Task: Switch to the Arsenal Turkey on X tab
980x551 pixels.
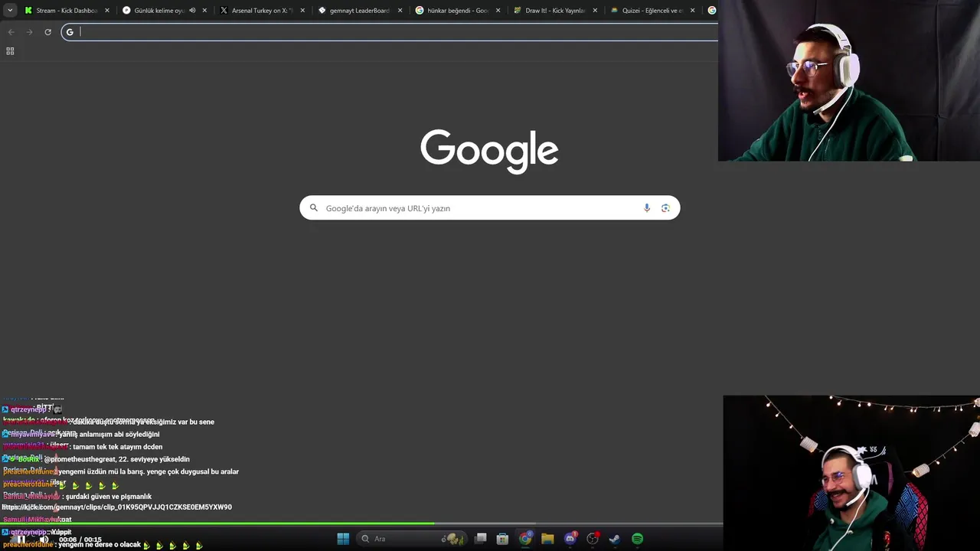Action: pos(263,11)
